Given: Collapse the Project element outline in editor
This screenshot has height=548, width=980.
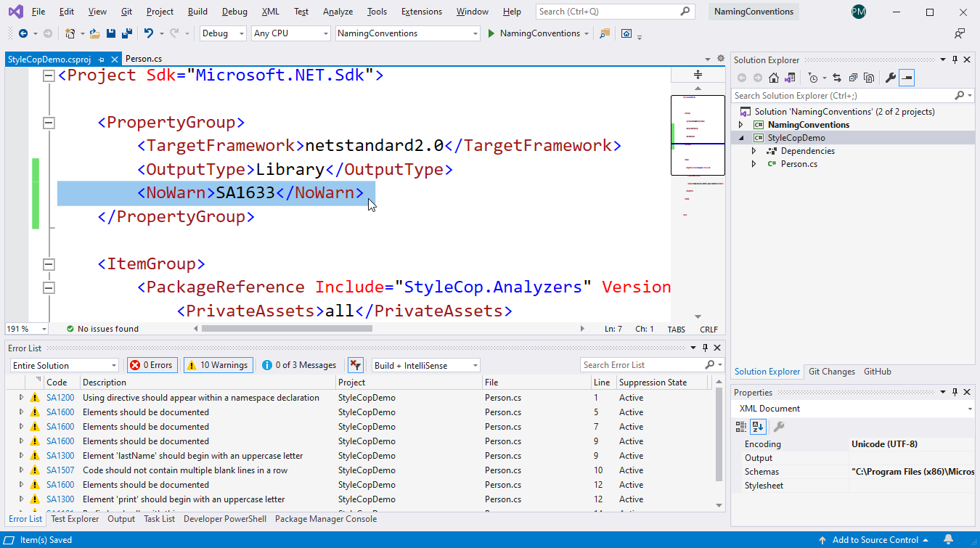Looking at the screenshot, I should [x=49, y=75].
